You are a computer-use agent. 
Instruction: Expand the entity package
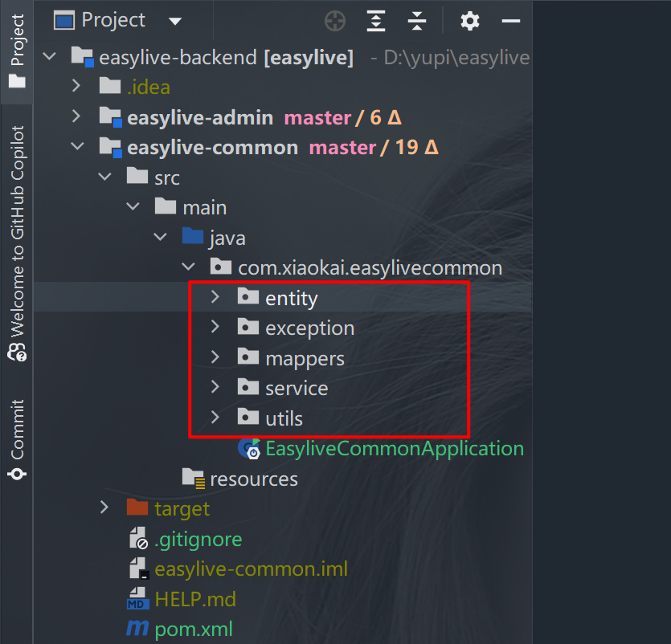(x=215, y=298)
